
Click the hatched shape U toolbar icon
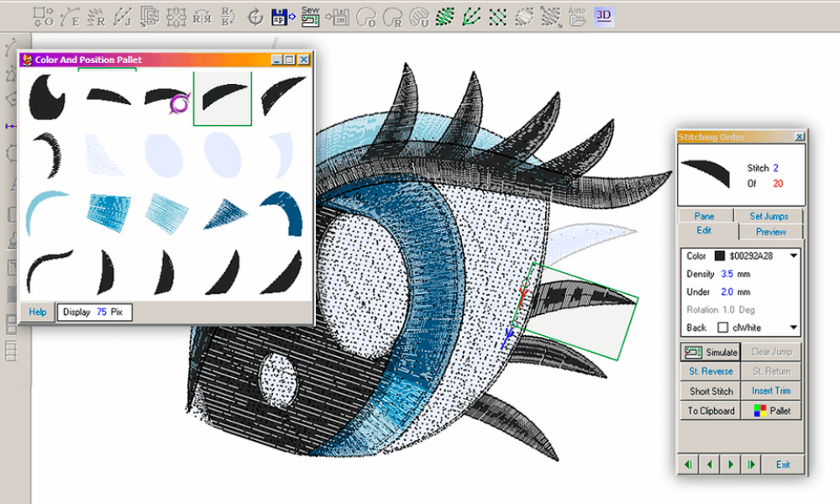(x=419, y=17)
